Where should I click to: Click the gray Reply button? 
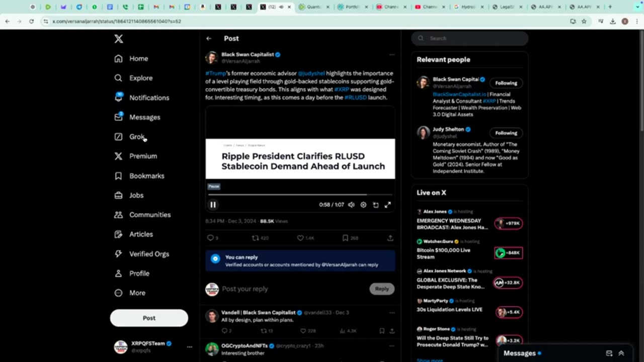pyautogui.click(x=382, y=289)
